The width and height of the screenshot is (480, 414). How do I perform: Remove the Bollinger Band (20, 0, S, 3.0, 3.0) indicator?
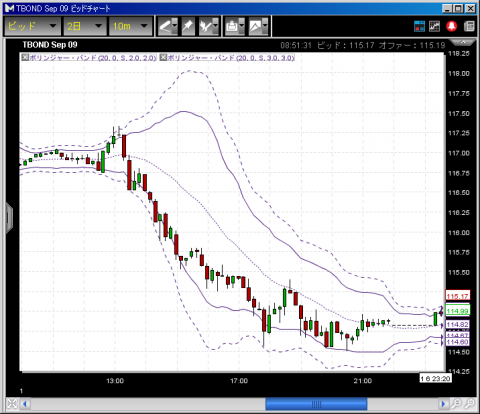click(163, 57)
